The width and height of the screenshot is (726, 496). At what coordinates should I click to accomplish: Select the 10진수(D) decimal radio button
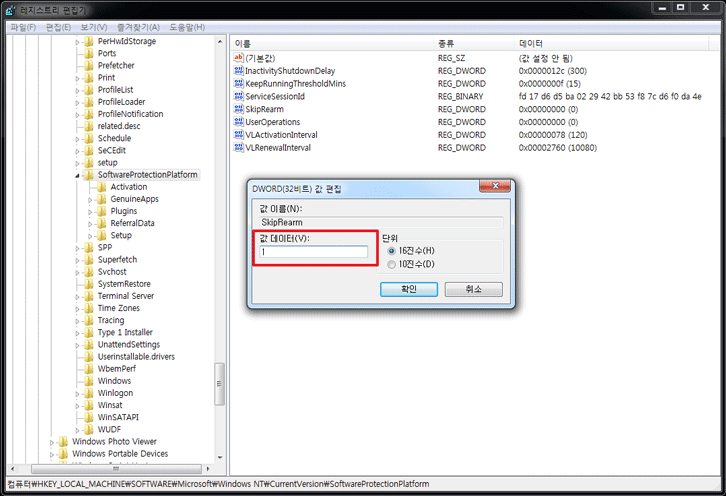point(391,264)
